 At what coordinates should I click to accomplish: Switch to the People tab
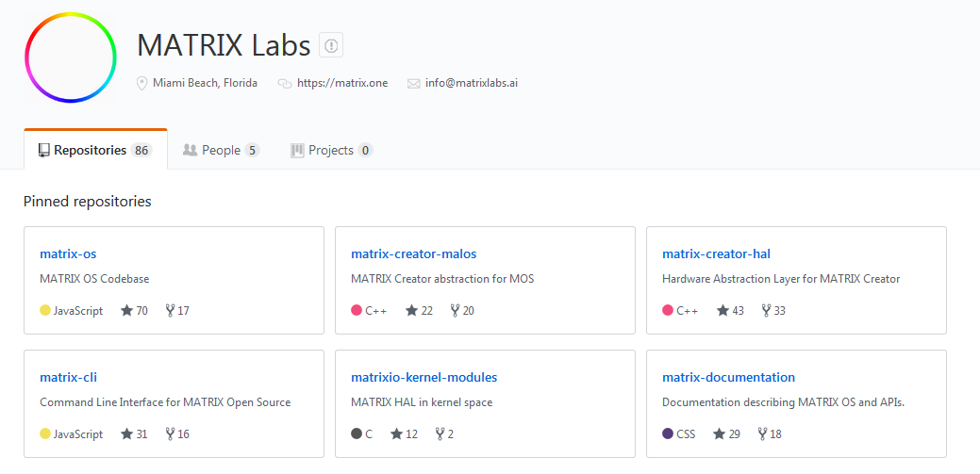[222, 151]
